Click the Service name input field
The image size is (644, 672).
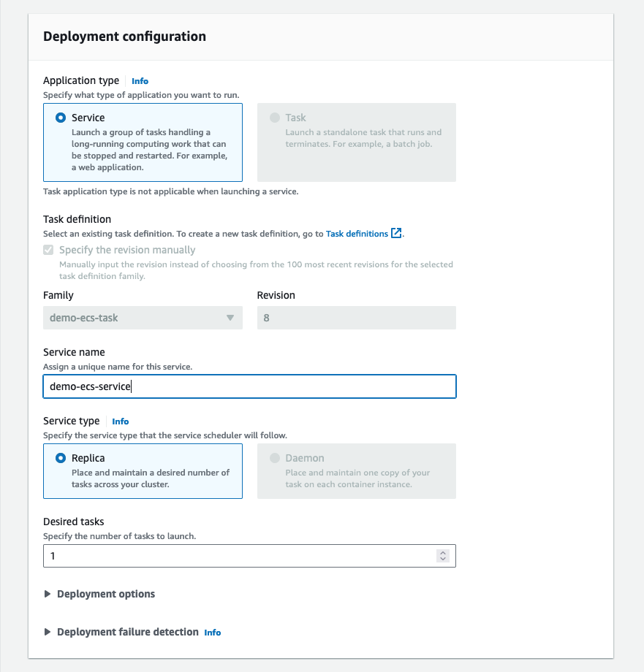coord(249,386)
